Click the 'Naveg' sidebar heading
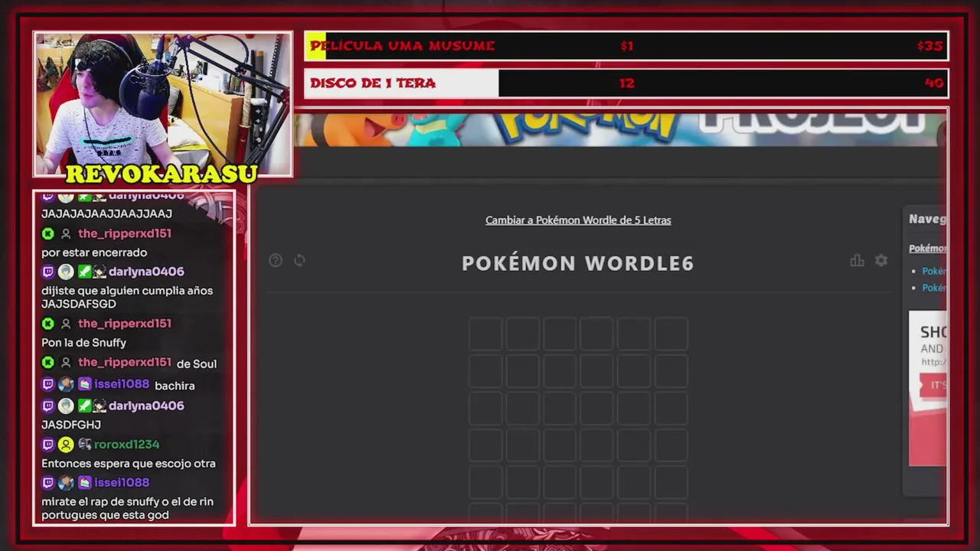980x551 pixels. (928, 219)
